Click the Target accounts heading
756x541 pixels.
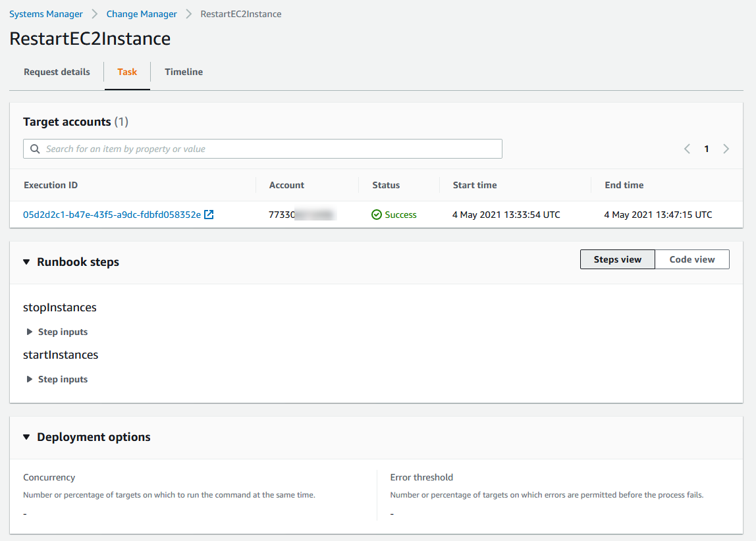[x=76, y=122]
